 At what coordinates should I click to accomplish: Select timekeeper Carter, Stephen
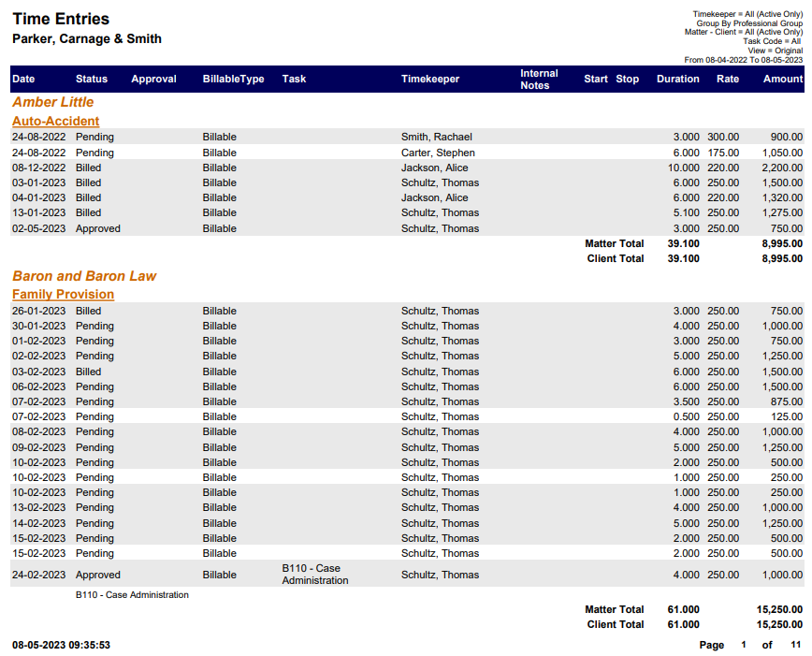click(438, 153)
